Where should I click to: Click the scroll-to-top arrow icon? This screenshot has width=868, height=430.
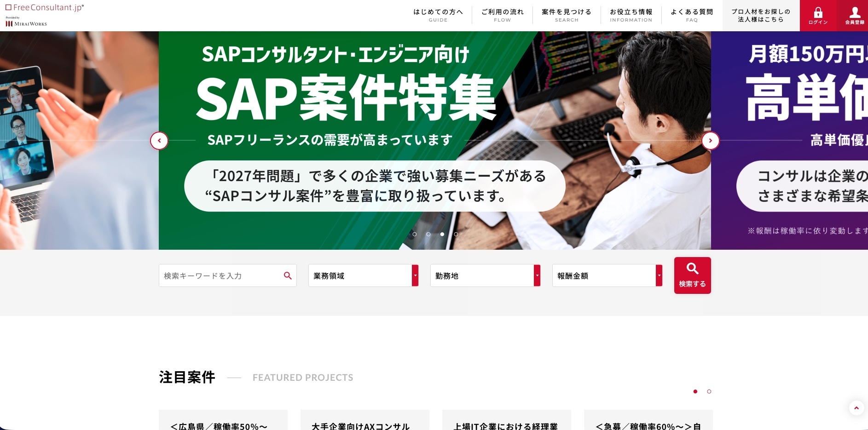(856, 408)
